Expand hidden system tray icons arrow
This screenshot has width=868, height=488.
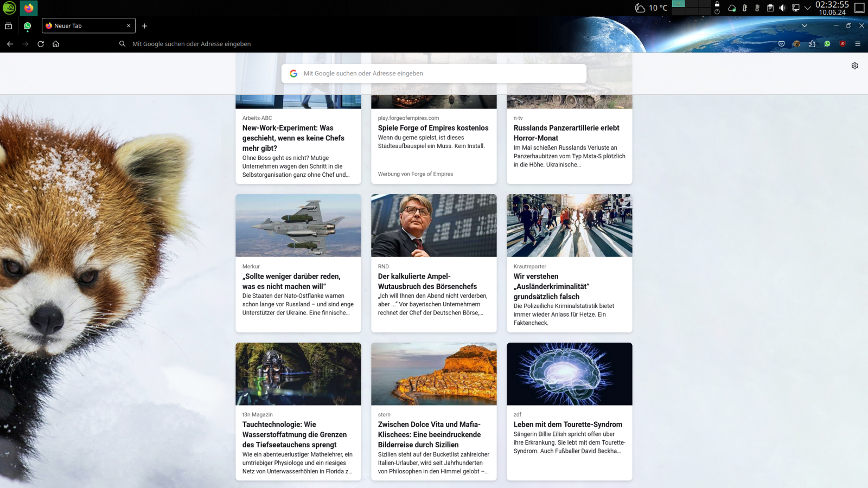pos(808,8)
